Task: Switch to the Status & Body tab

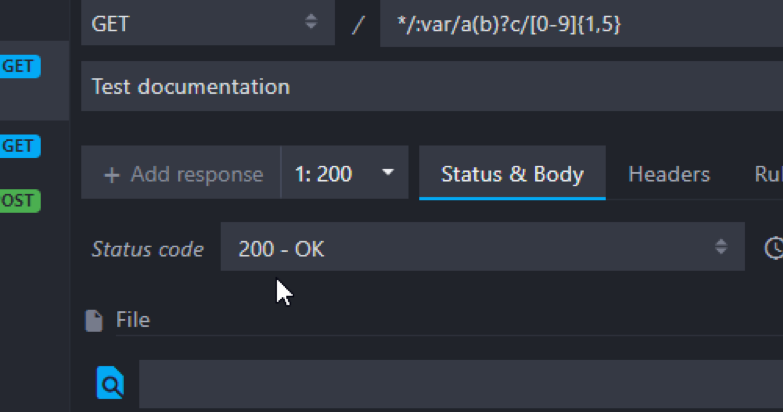Action: click(512, 173)
